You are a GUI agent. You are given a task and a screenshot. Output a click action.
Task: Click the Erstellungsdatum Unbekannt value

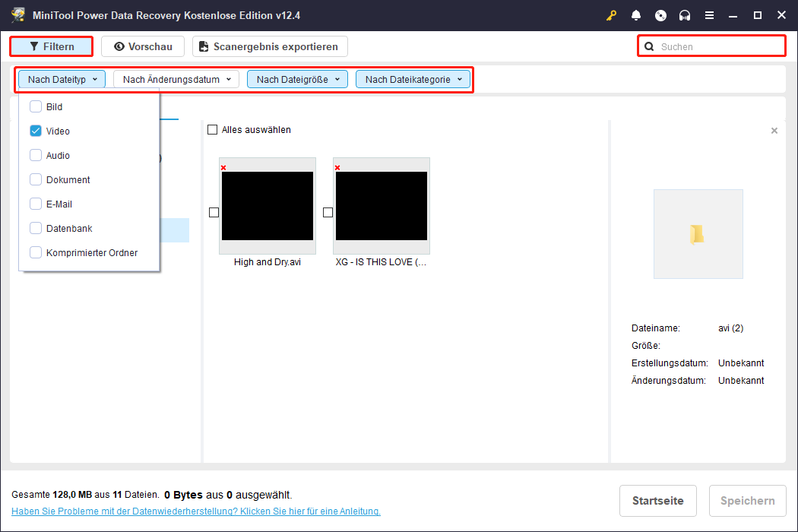click(741, 363)
